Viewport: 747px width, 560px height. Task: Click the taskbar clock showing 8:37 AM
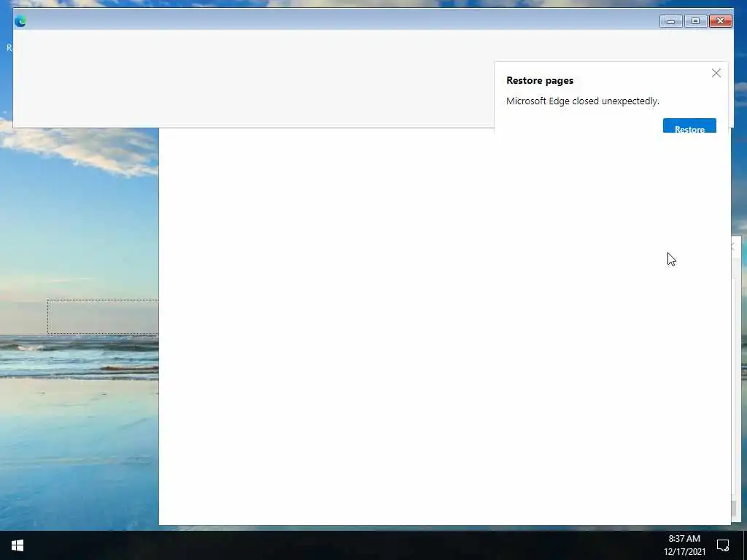pos(684,539)
